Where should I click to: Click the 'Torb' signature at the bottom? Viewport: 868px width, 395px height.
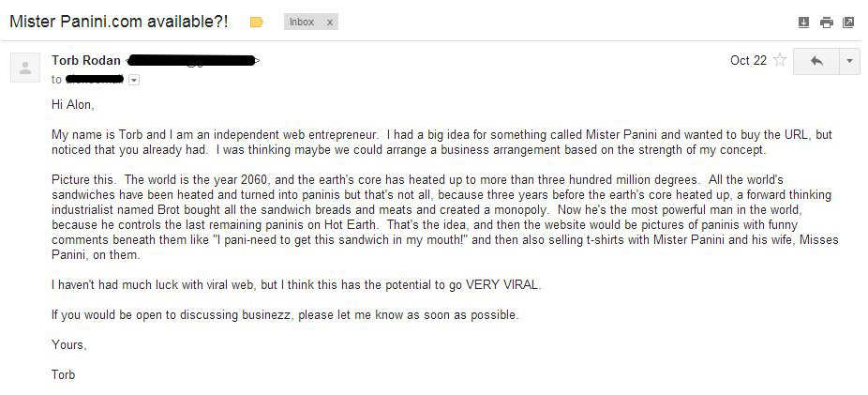tap(63, 374)
